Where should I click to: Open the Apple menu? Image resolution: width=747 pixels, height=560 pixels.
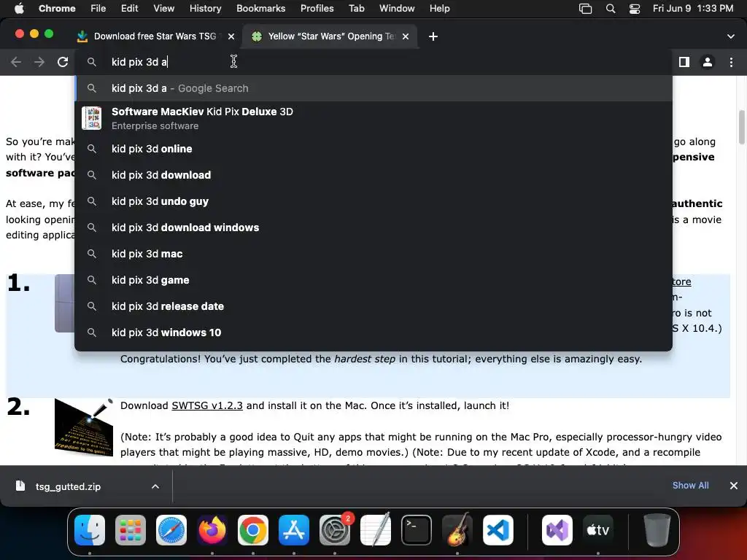pyautogui.click(x=19, y=8)
